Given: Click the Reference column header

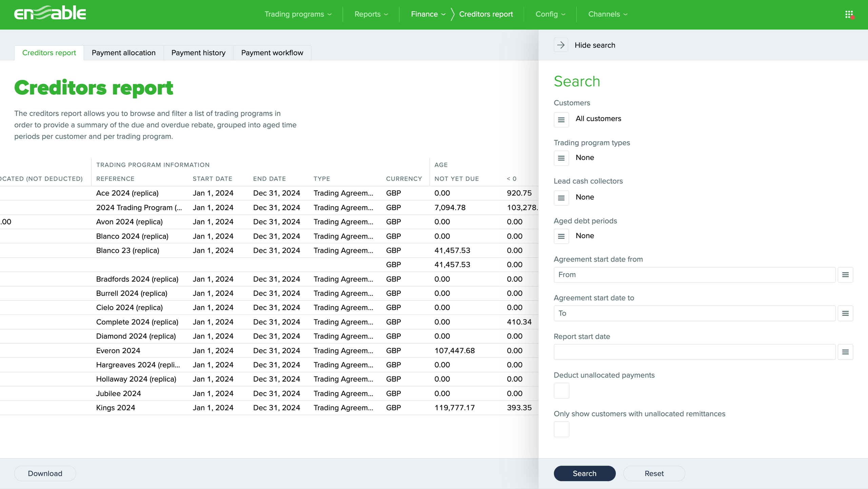Looking at the screenshot, I should [115, 179].
